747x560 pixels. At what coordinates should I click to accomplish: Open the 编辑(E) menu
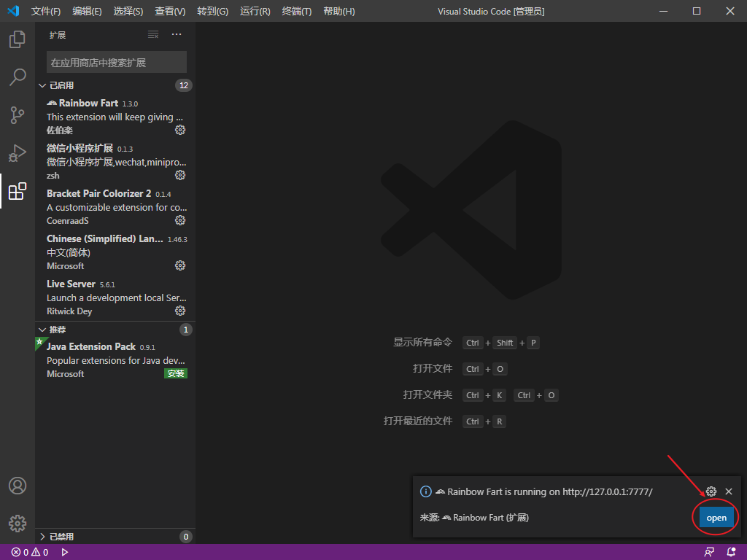88,11
